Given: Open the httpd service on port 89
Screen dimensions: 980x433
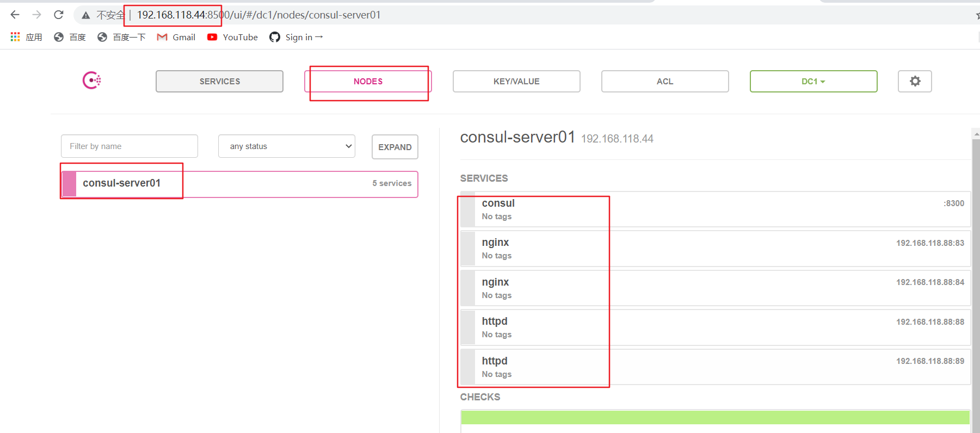Looking at the screenshot, I should point(716,367).
